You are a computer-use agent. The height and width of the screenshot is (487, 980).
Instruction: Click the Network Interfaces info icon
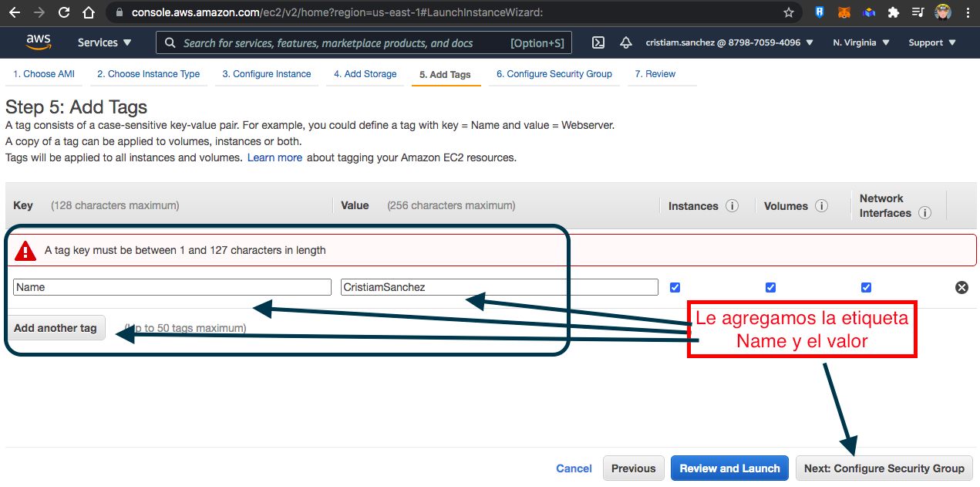925,213
